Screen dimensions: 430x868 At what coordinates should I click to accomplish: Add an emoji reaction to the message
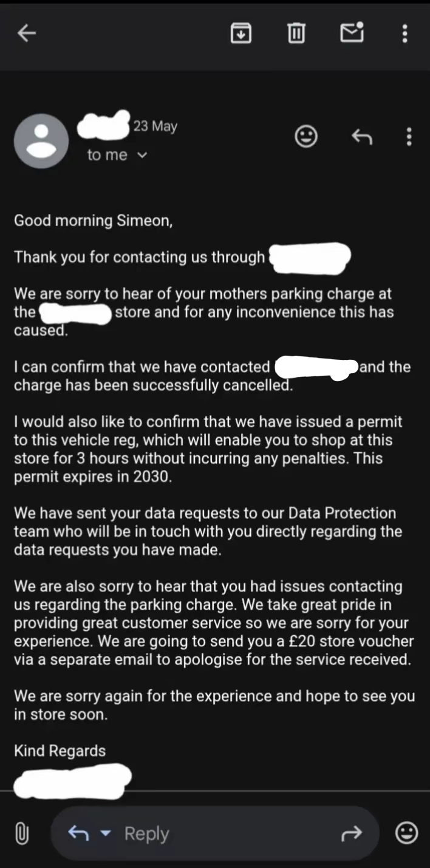coord(306,137)
